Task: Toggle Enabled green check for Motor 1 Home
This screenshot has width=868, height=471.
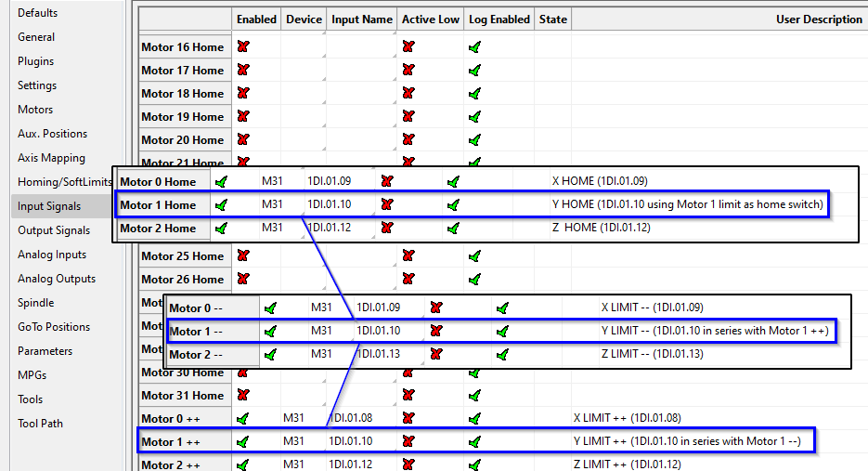Action: pyautogui.click(x=221, y=204)
